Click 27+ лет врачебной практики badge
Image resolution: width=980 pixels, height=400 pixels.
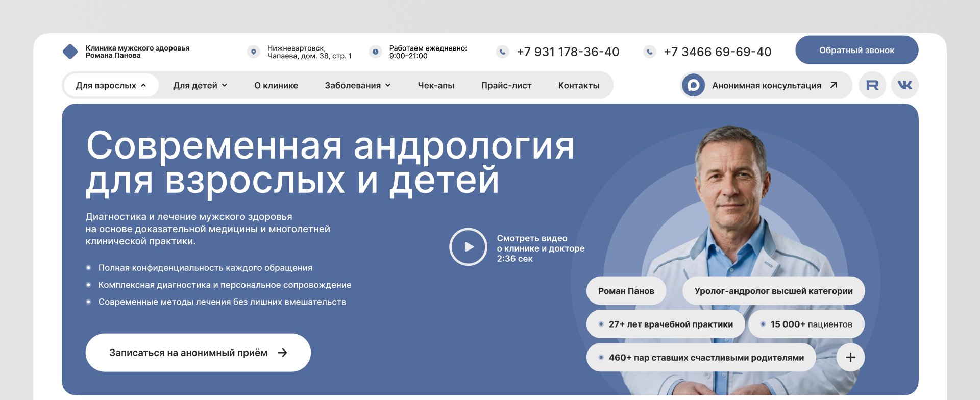point(666,324)
